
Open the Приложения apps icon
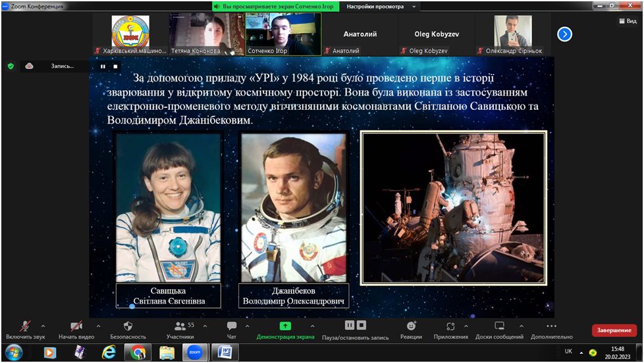click(450, 326)
